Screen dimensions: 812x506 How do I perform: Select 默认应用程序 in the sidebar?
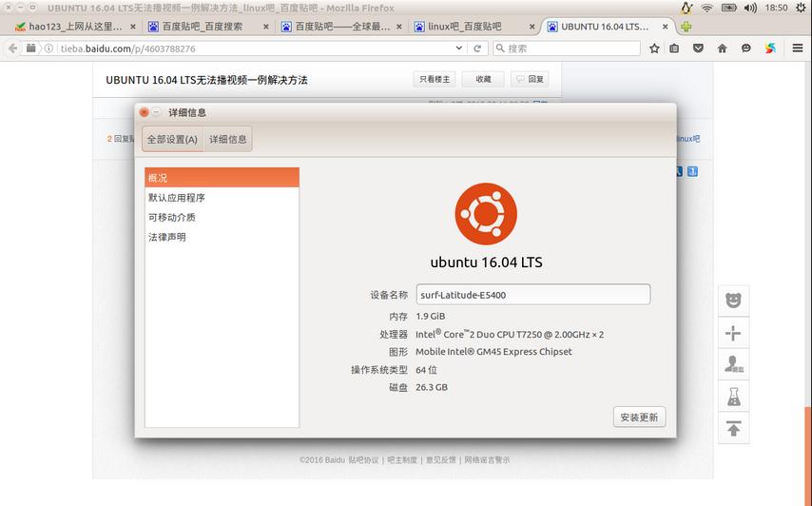[222, 197]
